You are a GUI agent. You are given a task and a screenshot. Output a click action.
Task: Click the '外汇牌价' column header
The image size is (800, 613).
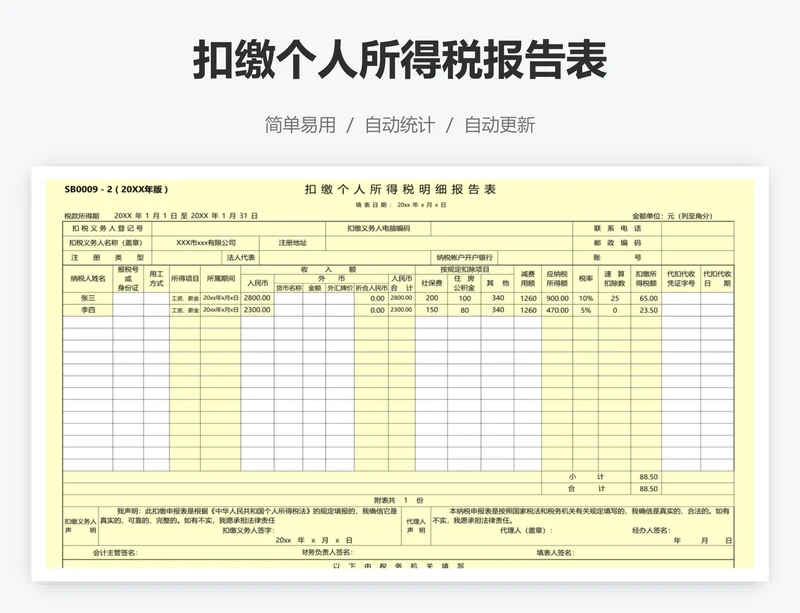click(x=340, y=288)
